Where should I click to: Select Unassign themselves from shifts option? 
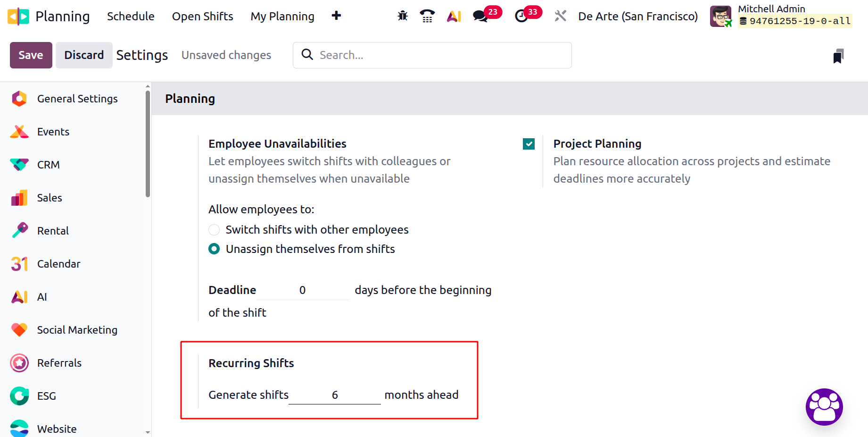[x=214, y=249]
